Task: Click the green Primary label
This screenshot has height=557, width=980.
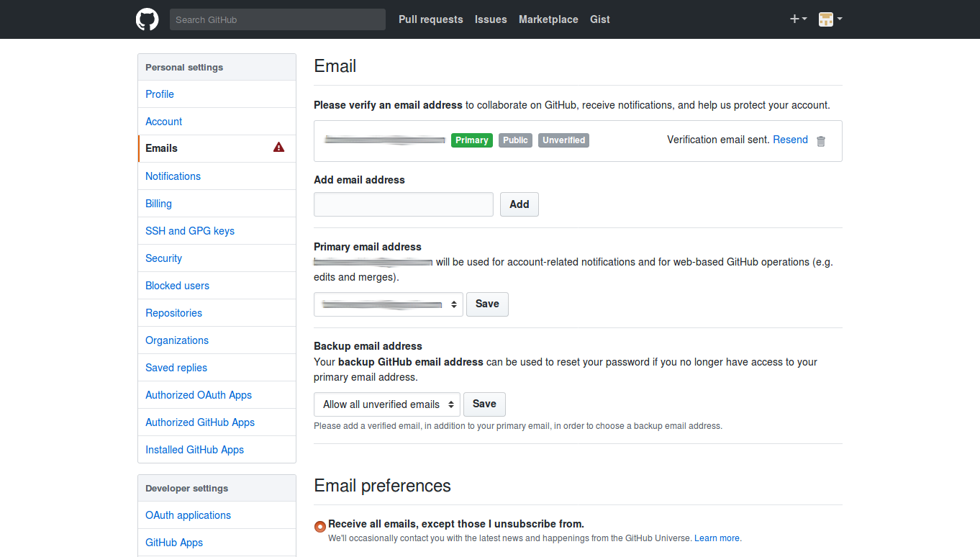Action: pyautogui.click(x=472, y=140)
